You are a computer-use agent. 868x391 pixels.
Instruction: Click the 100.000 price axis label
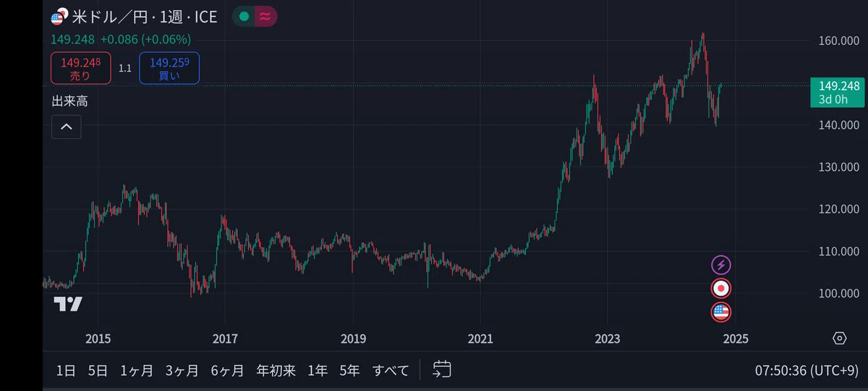coord(838,293)
